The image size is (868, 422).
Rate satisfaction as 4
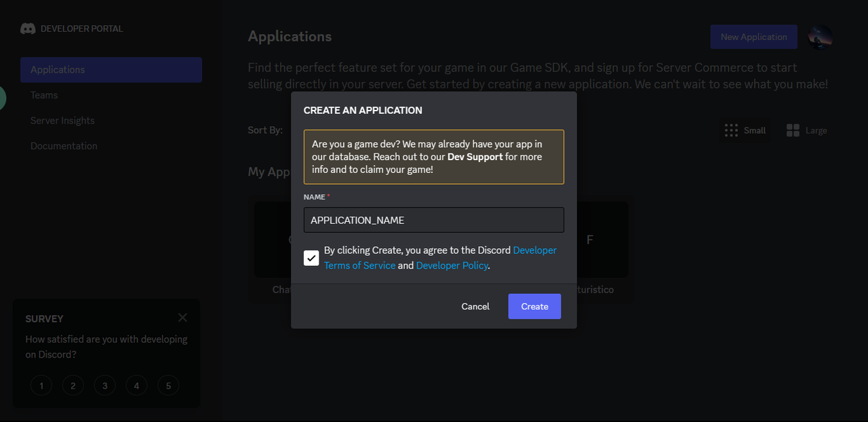coord(136,386)
